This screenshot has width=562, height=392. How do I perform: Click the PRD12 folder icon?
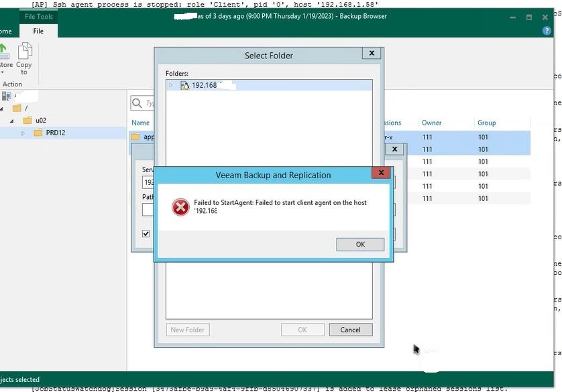38,133
